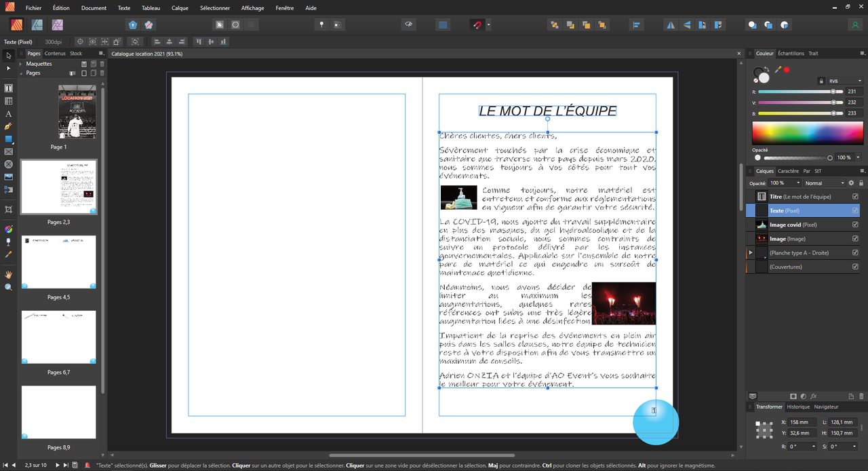This screenshot has width=868, height=471.
Task: Click the blue B channel slider
Action: click(x=800, y=113)
